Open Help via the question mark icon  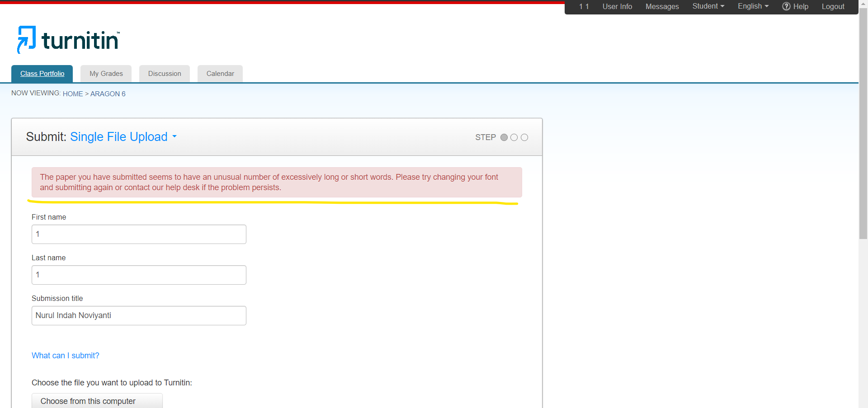pos(786,6)
